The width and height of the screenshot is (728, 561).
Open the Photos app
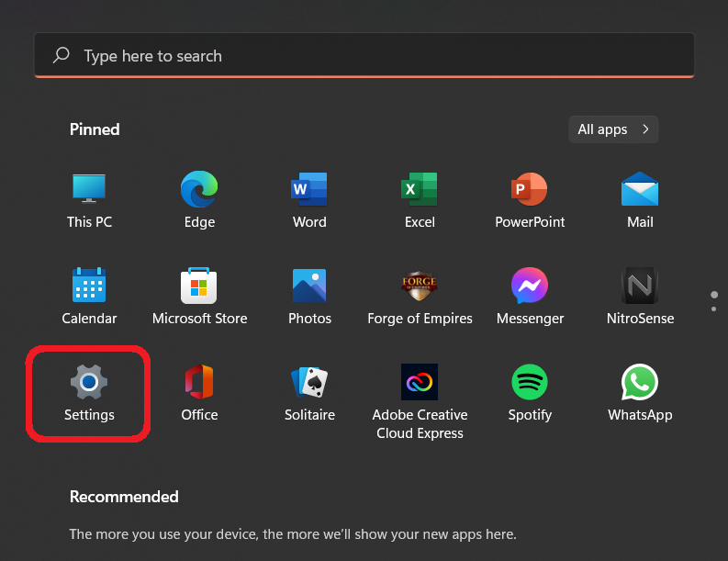pos(309,297)
